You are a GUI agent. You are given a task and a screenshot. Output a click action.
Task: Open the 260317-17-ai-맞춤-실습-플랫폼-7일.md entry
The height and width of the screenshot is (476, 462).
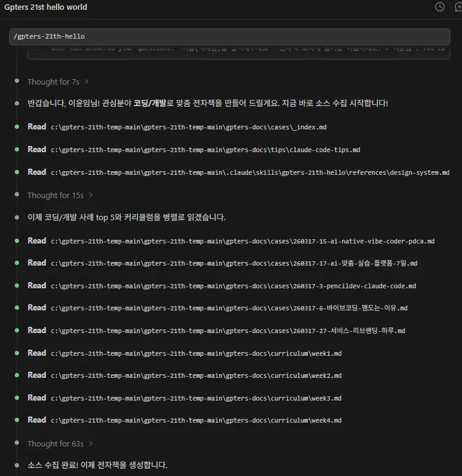tap(223, 263)
